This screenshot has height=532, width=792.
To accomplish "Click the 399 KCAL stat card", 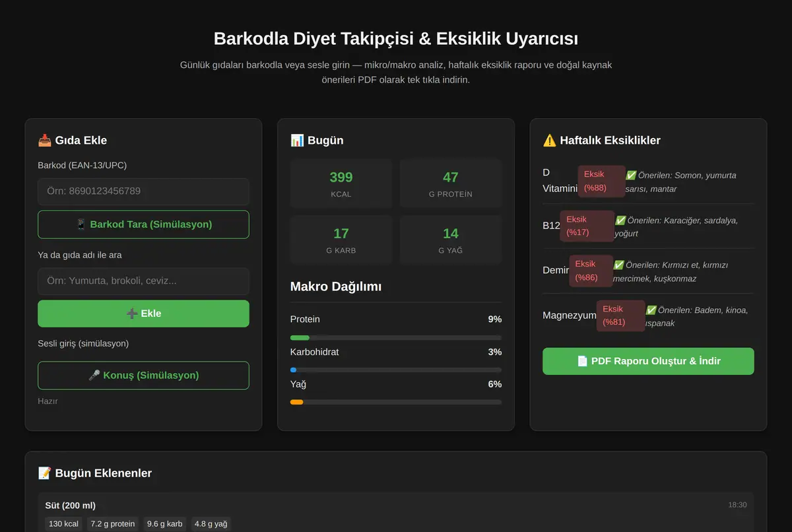I will (341, 184).
